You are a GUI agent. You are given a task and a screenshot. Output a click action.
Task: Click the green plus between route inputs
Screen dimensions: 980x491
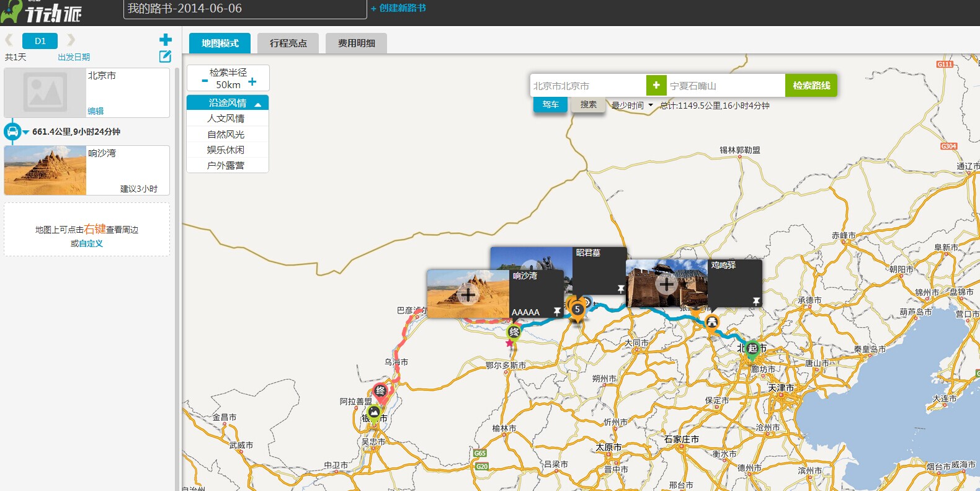click(656, 85)
